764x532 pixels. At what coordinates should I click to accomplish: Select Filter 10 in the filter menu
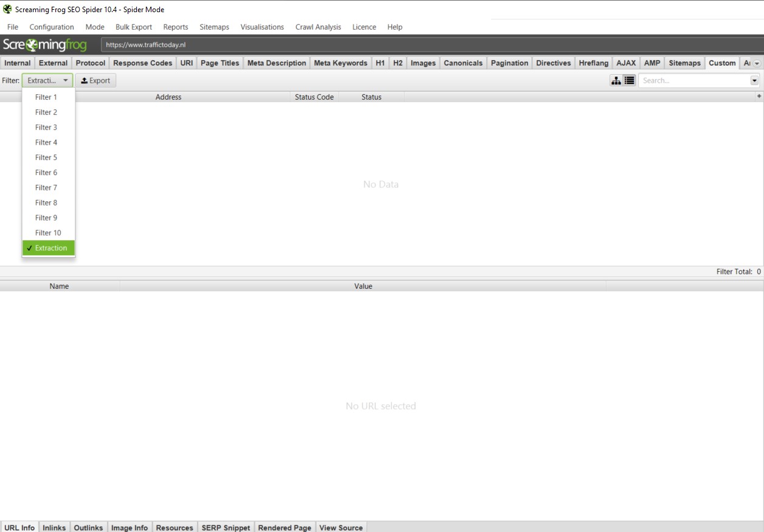48,233
